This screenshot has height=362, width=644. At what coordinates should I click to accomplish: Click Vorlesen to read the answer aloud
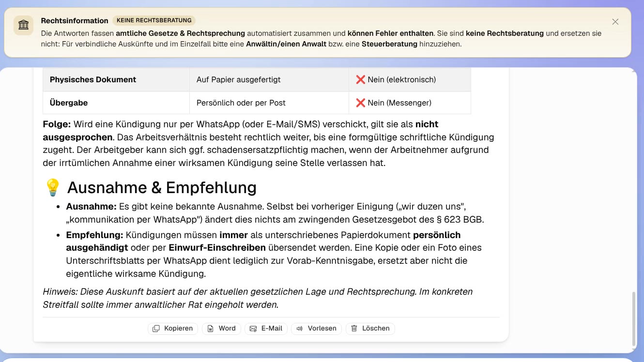[x=316, y=329]
